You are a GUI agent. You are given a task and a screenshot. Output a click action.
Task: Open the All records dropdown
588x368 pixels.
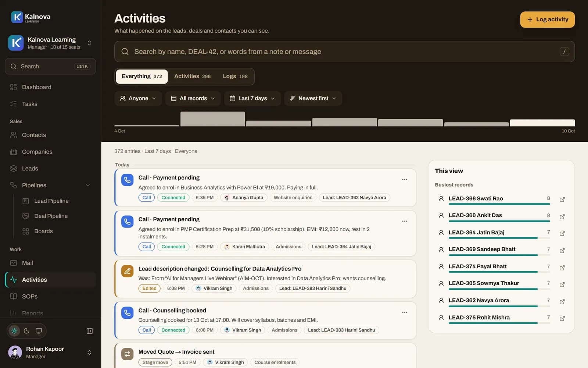point(193,99)
